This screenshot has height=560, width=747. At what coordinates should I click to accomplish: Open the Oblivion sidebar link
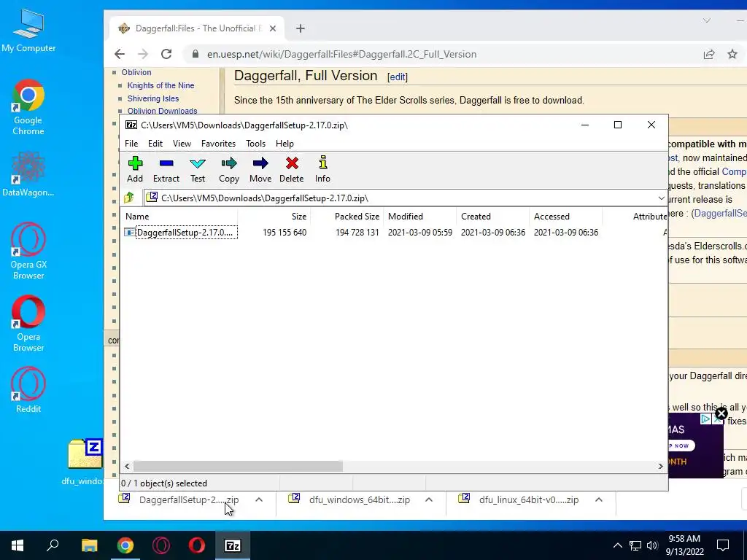[x=136, y=72]
